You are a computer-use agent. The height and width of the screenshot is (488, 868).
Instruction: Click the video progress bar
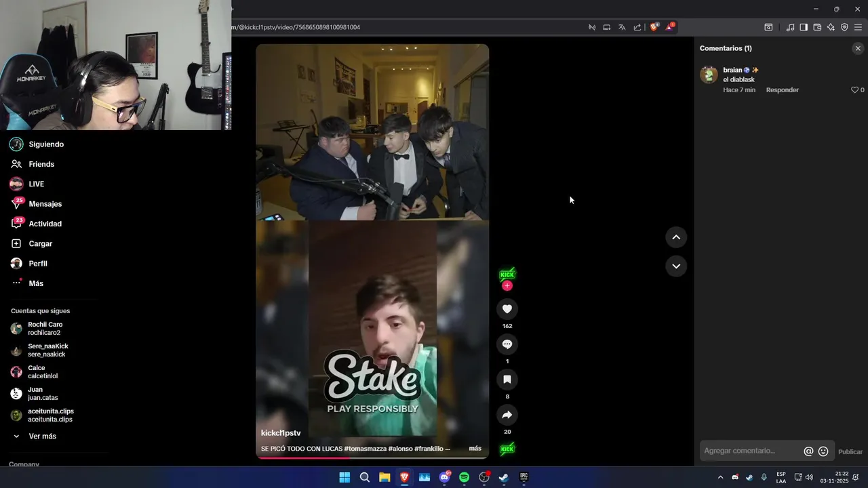click(372, 457)
